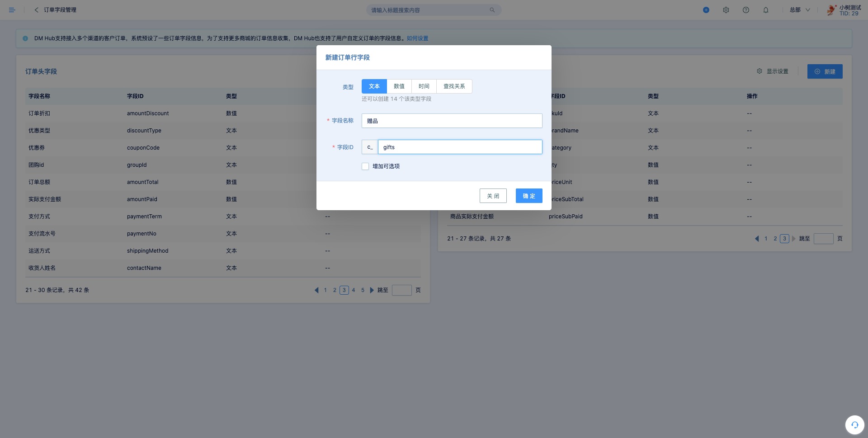This screenshot has width=868, height=438.
Task: Open the notifications bell icon
Action: [766, 10]
